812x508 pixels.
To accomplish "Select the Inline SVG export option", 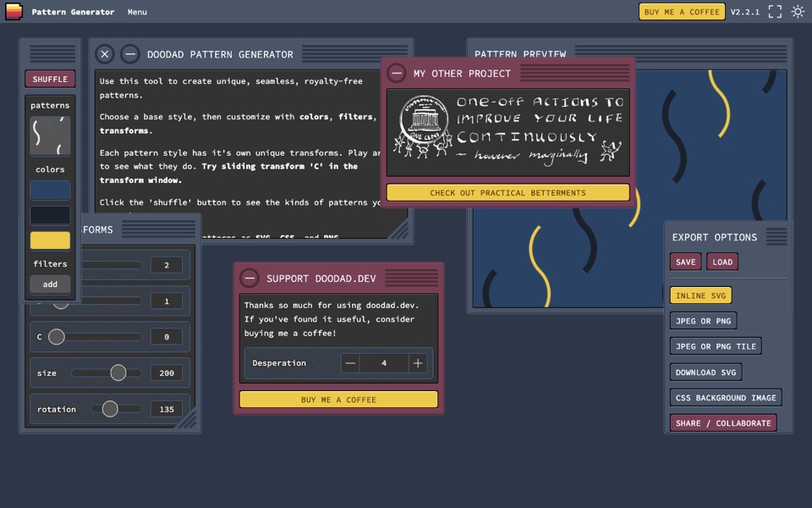I will (700, 295).
